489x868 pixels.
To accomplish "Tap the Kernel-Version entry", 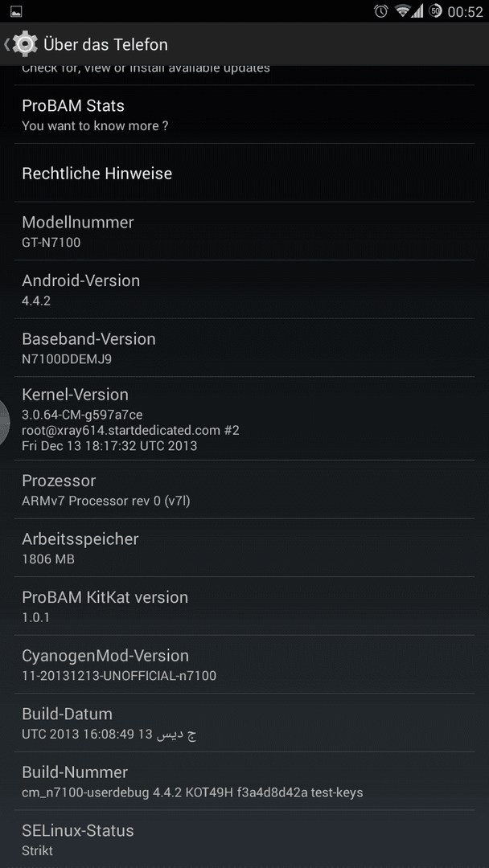I will pyautogui.click(x=244, y=419).
